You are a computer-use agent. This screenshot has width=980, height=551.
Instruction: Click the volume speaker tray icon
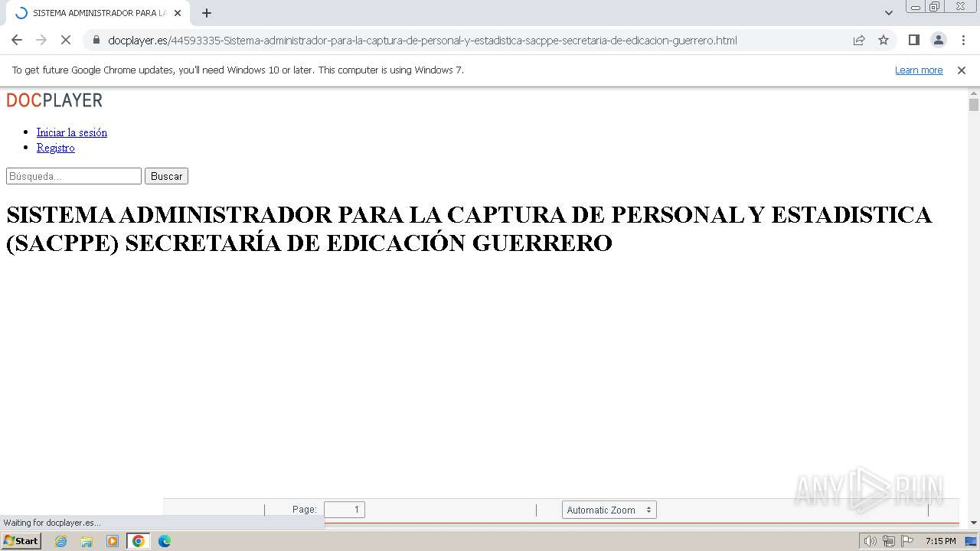[871, 541]
